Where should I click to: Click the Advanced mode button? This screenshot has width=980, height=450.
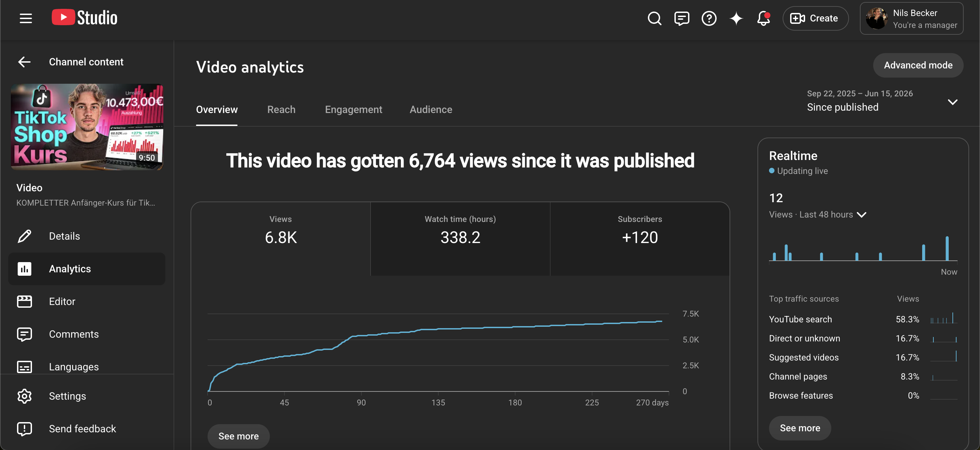918,65
